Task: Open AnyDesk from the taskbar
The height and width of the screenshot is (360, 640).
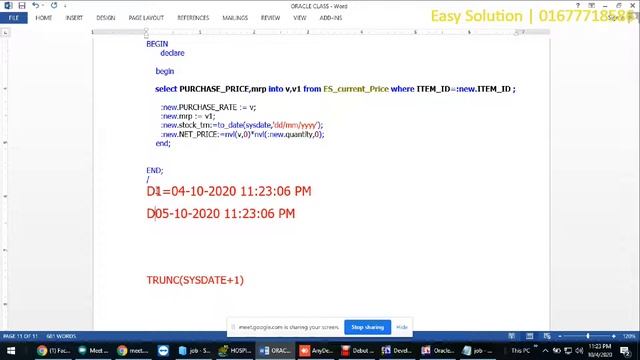Action: [x=316, y=351]
